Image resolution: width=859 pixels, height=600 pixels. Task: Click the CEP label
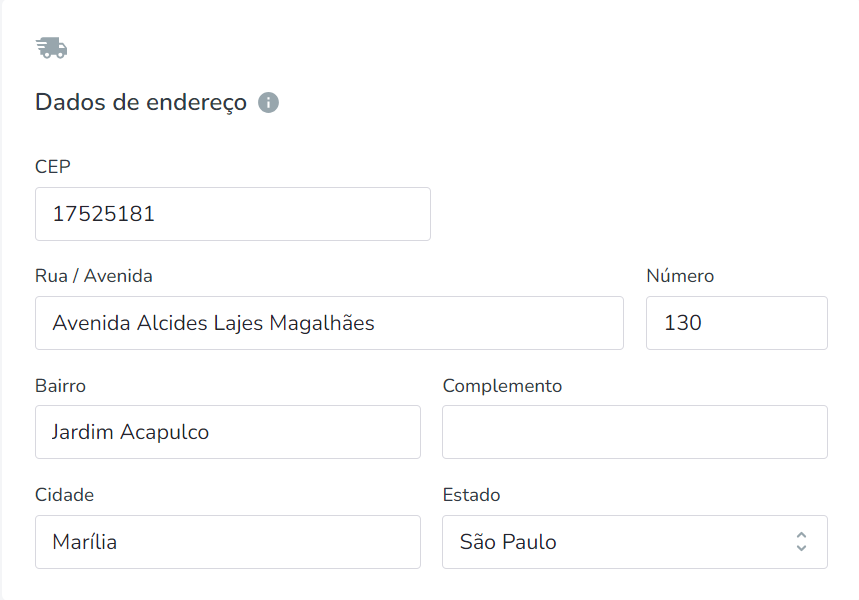[53, 167]
